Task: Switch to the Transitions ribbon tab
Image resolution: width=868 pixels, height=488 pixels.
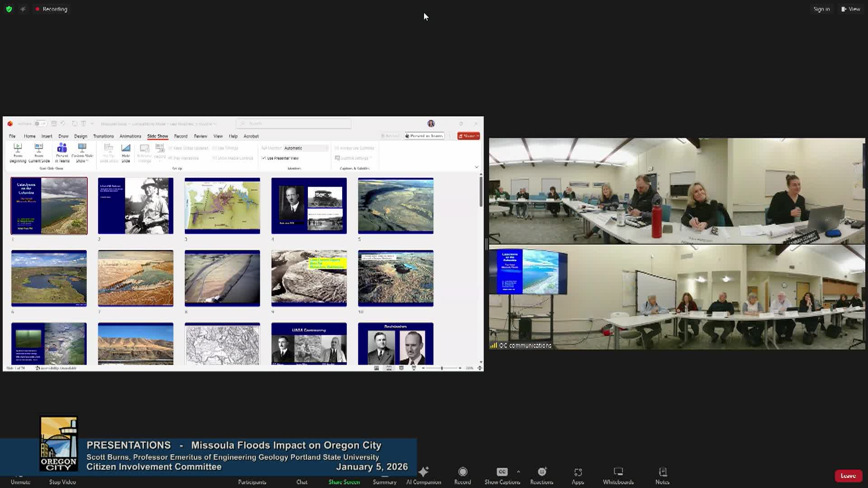Action: coord(103,136)
